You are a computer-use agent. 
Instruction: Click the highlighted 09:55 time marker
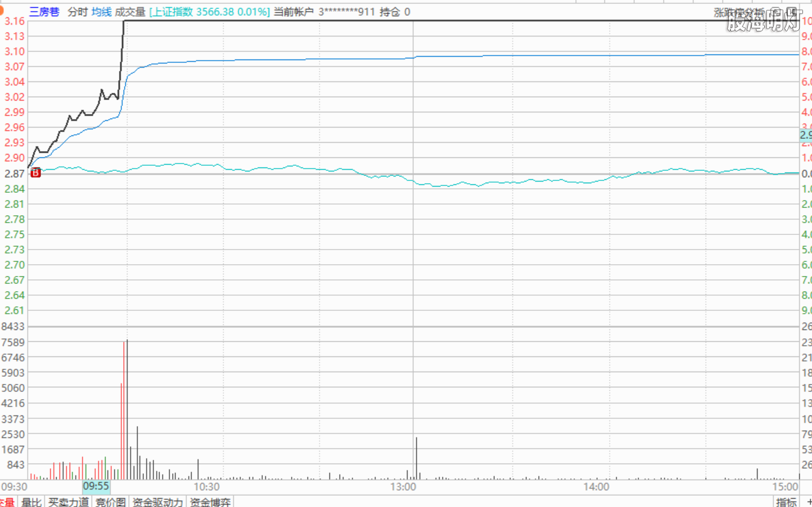96,486
